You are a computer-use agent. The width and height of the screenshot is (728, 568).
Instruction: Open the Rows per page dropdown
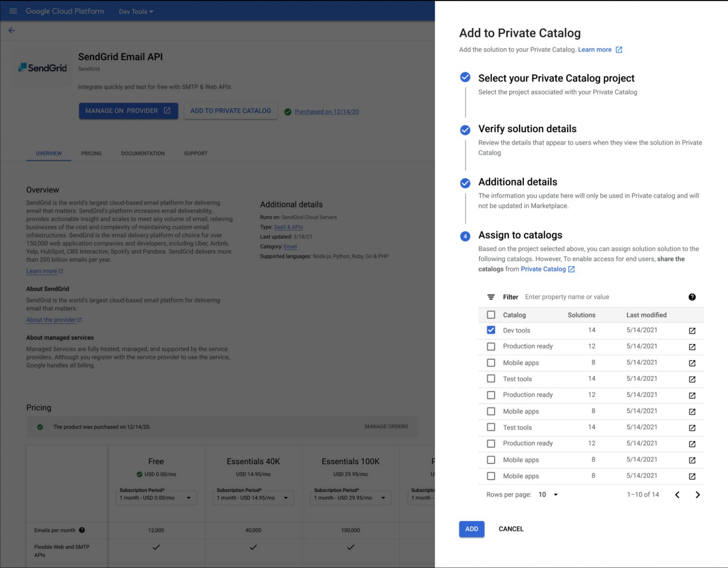tap(548, 494)
